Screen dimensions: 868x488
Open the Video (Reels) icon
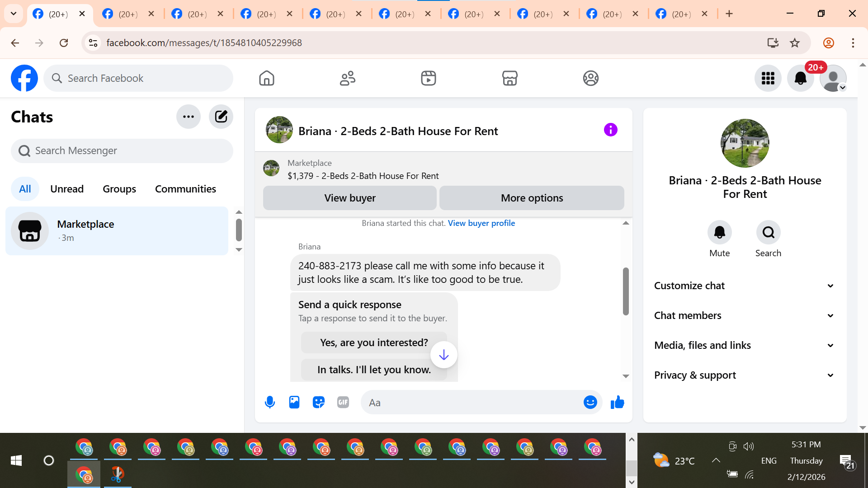[x=429, y=78]
